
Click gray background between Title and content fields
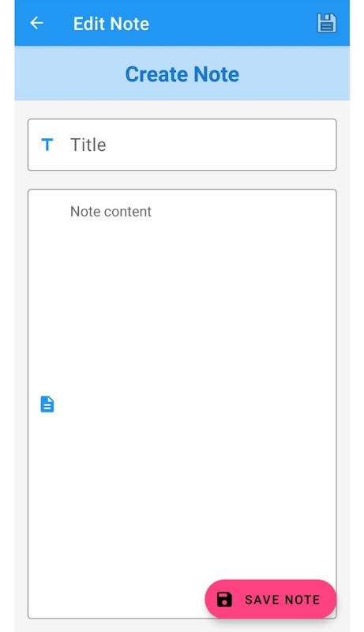click(182, 180)
